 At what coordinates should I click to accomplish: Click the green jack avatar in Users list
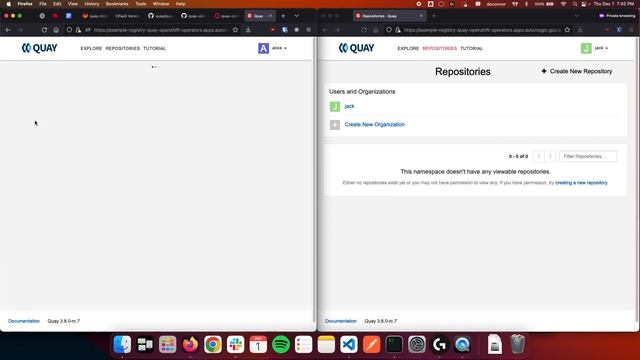coord(335,107)
